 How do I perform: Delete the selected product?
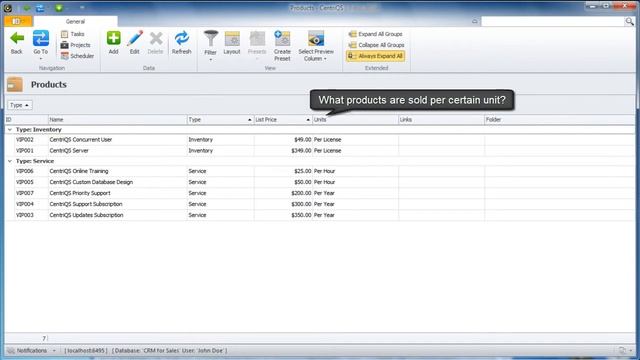pyautogui.click(x=156, y=43)
